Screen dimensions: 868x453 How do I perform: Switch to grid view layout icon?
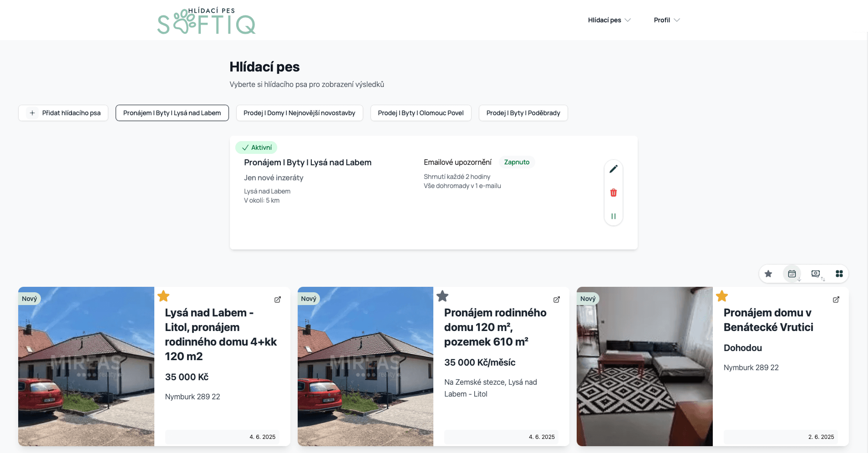(839, 274)
